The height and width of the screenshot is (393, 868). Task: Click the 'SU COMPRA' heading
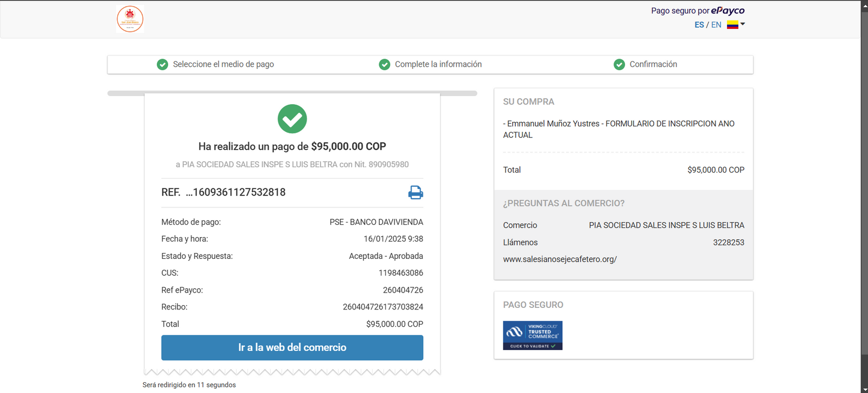528,102
